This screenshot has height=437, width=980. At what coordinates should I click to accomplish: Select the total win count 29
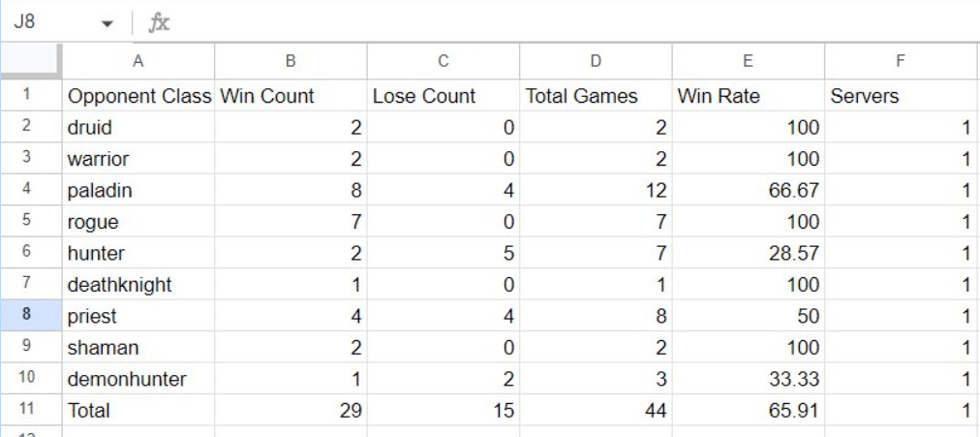[x=291, y=410]
